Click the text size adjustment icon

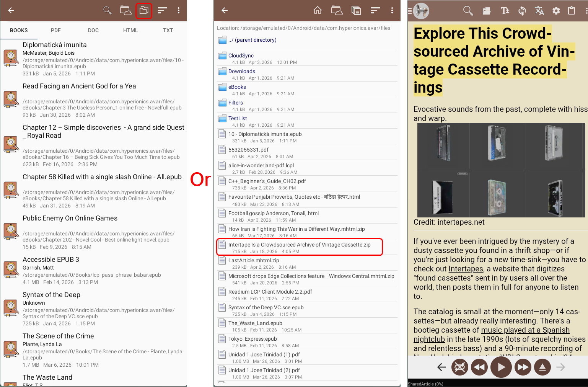(505, 11)
